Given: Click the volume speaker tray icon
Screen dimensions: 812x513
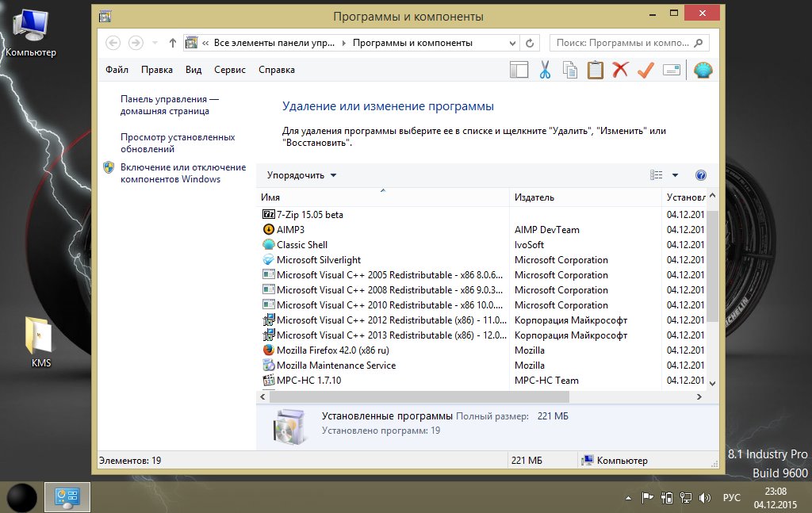Looking at the screenshot, I should coord(704,498).
